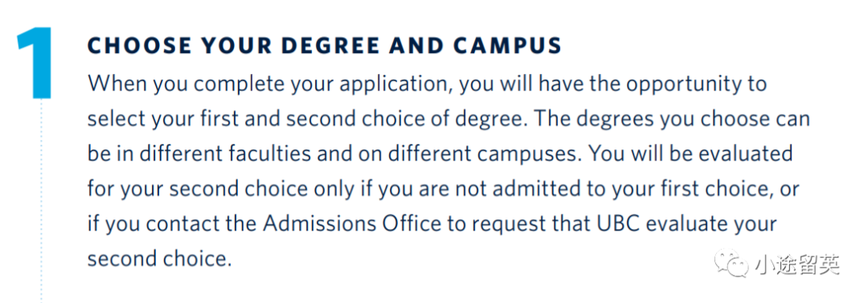Click the words Admissions Office
868x303 pixels.
pos(353,224)
